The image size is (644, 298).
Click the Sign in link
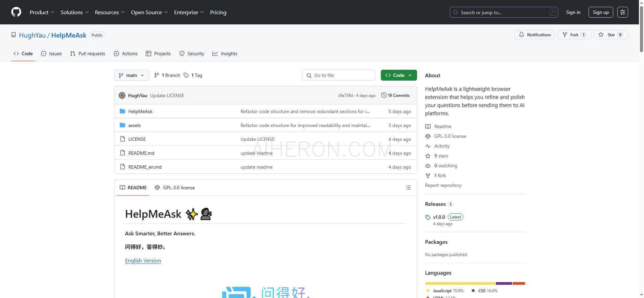point(573,12)
